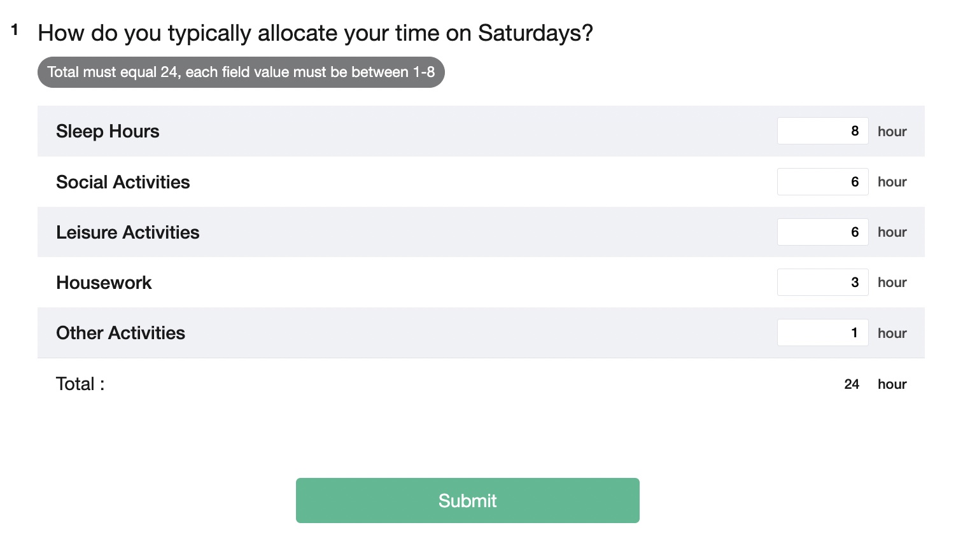The height and width of the screenshot is (560, 956).
Task: Click the hour label beside Housework
Action: (892, 282)
